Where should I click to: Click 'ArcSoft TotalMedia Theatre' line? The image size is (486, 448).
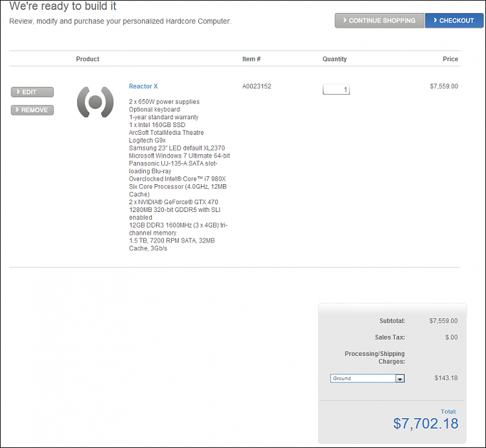point(167,133)
